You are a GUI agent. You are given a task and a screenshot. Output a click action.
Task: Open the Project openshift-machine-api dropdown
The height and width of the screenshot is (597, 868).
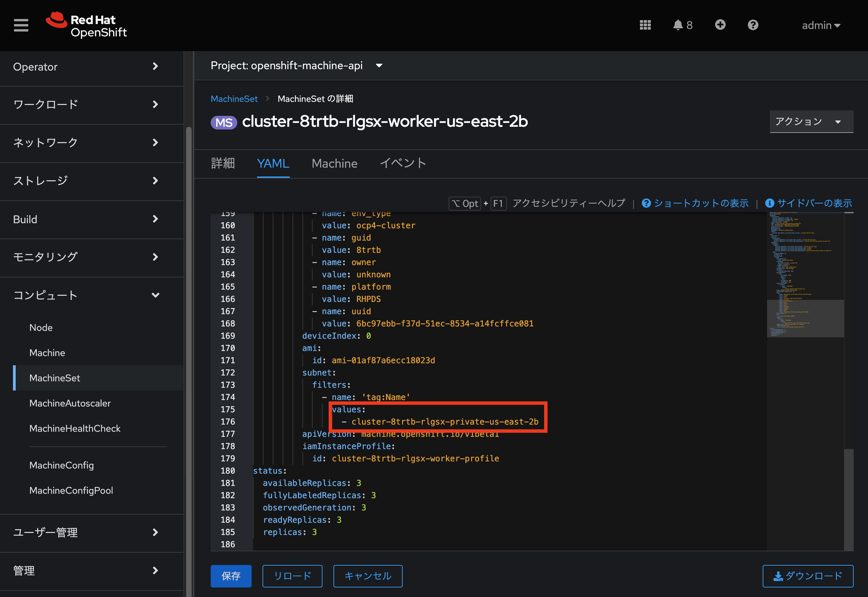(296, 65)
